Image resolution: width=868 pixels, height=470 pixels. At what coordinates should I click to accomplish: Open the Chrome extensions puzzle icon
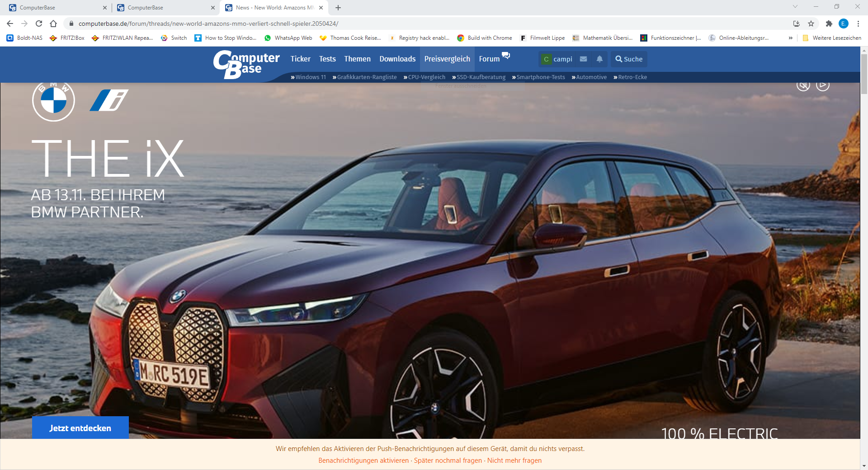pyautogui.click(x=829, y=23)
